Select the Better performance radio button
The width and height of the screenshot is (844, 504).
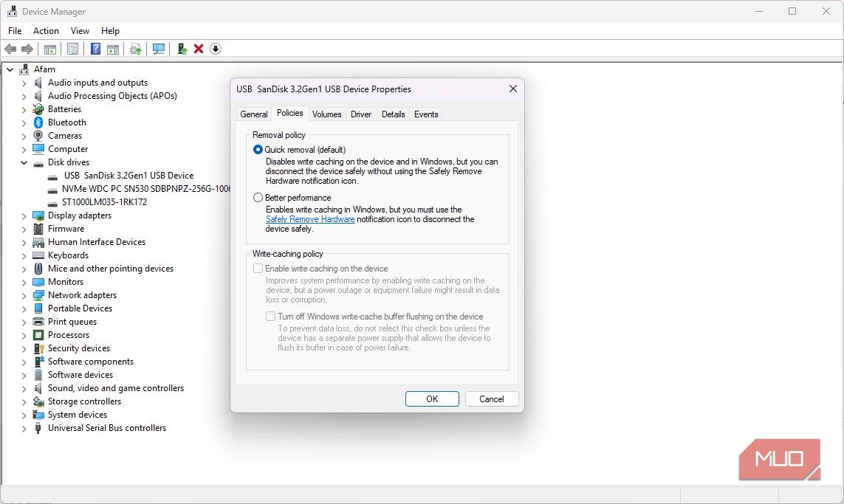click(x=258, y=198)
